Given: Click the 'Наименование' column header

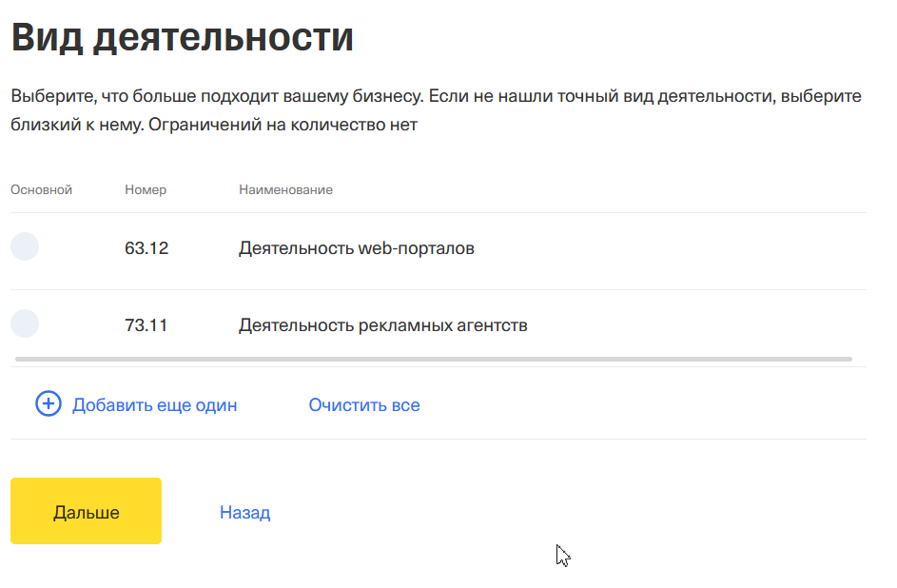Looking at the screenshot, I should [x=285, y=189].
